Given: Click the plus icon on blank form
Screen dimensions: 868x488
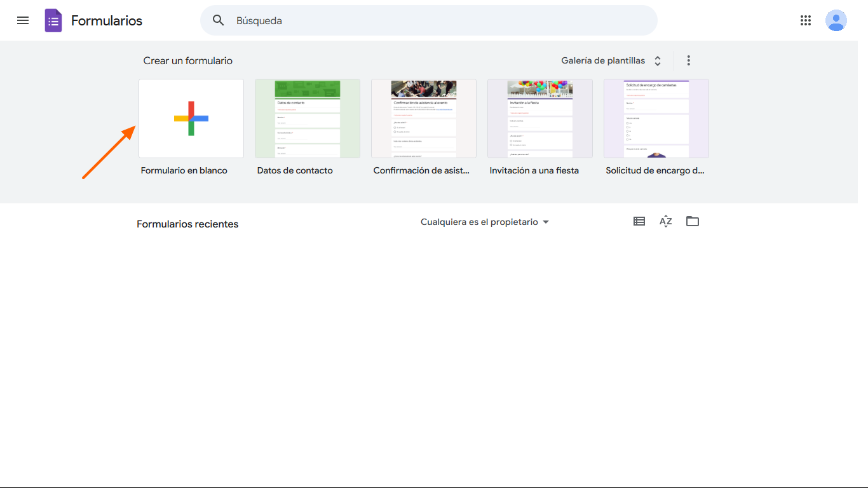Looking at the screenshot, I should click(191, 118).
